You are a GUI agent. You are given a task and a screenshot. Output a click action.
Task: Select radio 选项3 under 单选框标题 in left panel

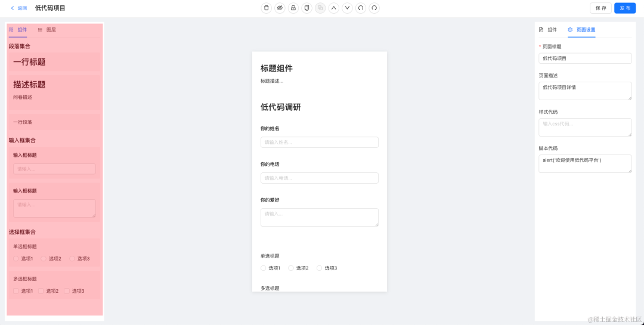[x=72, y=258]
